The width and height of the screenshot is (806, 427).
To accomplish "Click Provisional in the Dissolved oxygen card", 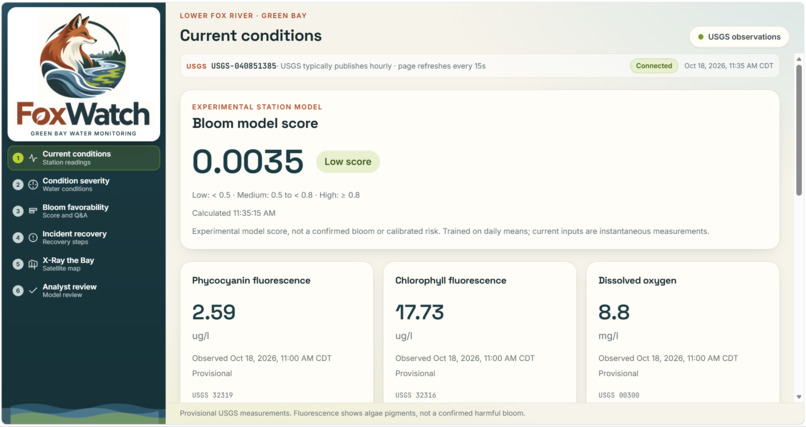I will [x=618, y=374].
